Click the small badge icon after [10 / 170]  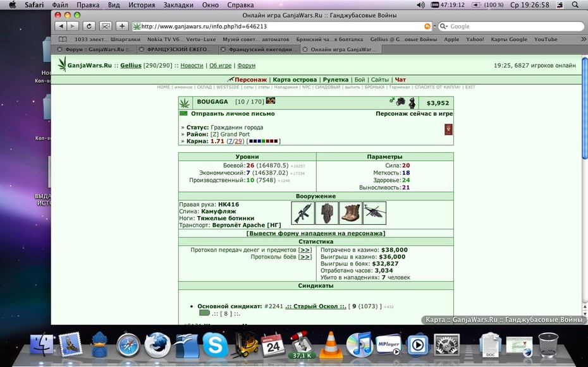click(271, 100)
